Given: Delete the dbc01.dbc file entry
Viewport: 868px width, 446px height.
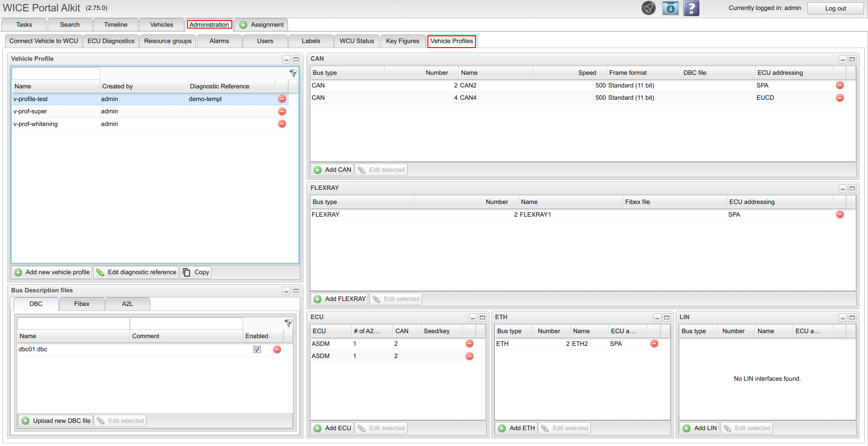Looking at the screenshot, I should pyautogui.click(x=277, y=349).
